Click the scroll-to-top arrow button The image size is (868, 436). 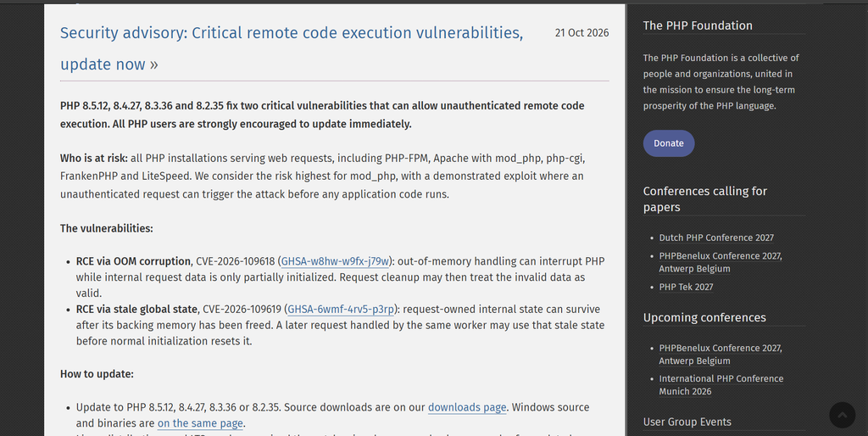click(x=842, y=415)
